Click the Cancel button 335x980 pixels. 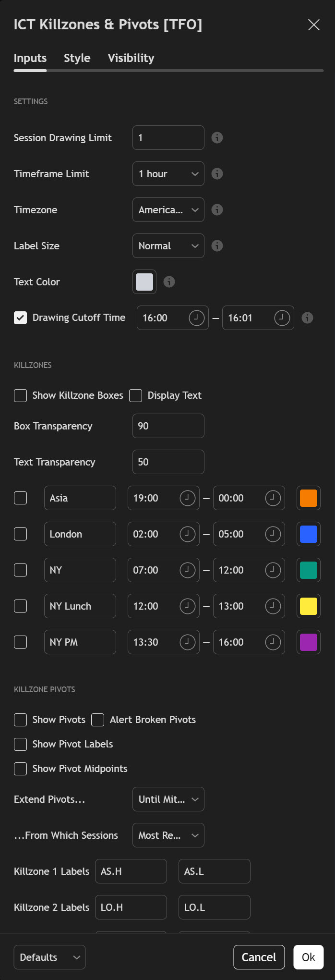pyautogui.click(x=259, y=957)
